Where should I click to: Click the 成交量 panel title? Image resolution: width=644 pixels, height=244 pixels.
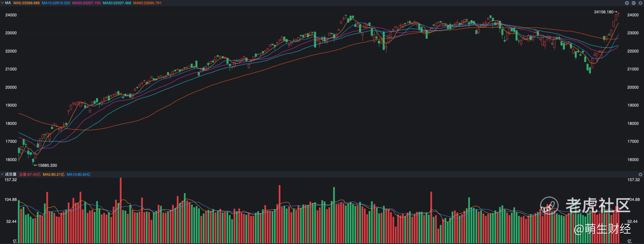point(11,174)
